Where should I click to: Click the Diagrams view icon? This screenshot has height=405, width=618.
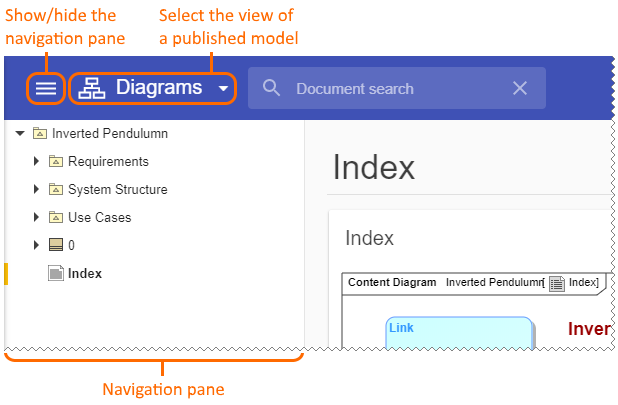point(92,88)
